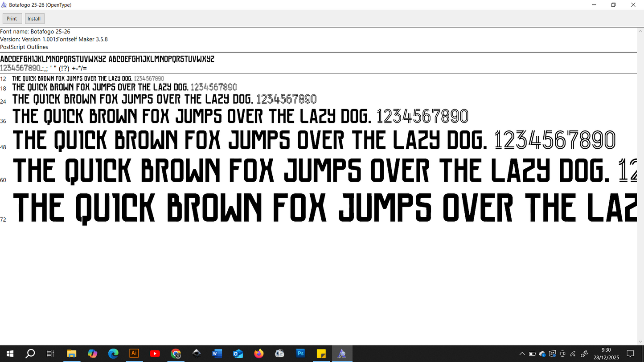Check battery status in the system tray
644x362 pixels.
pos(532,353)
